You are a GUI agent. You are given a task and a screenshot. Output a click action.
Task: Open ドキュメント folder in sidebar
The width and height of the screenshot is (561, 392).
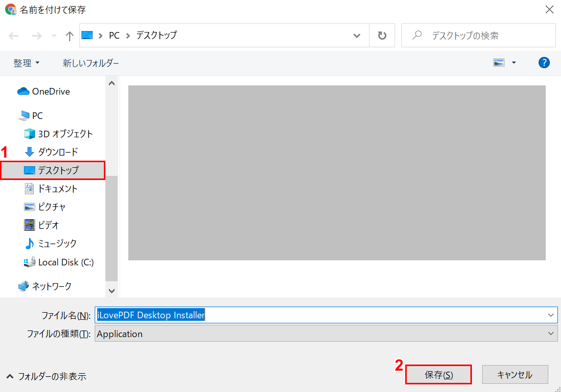(58, 189)
